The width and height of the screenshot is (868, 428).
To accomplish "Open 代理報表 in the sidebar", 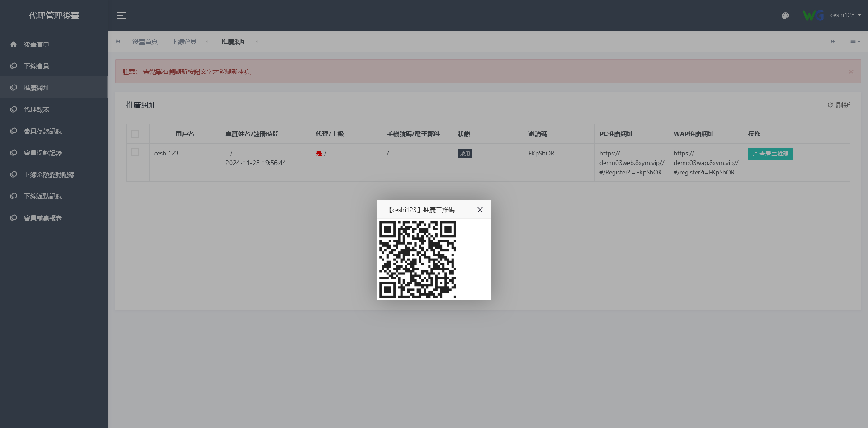I will pyautogui.click(x=37, y=109).
